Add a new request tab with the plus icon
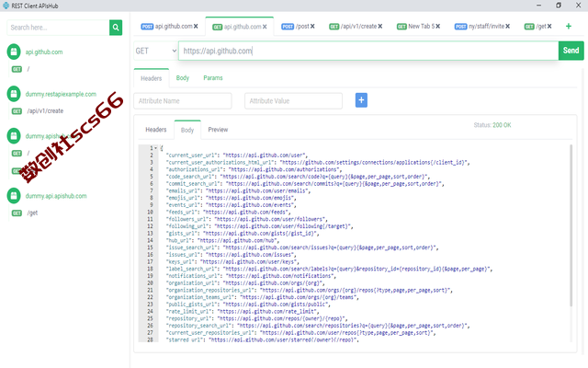 click(x=569, y=26)
